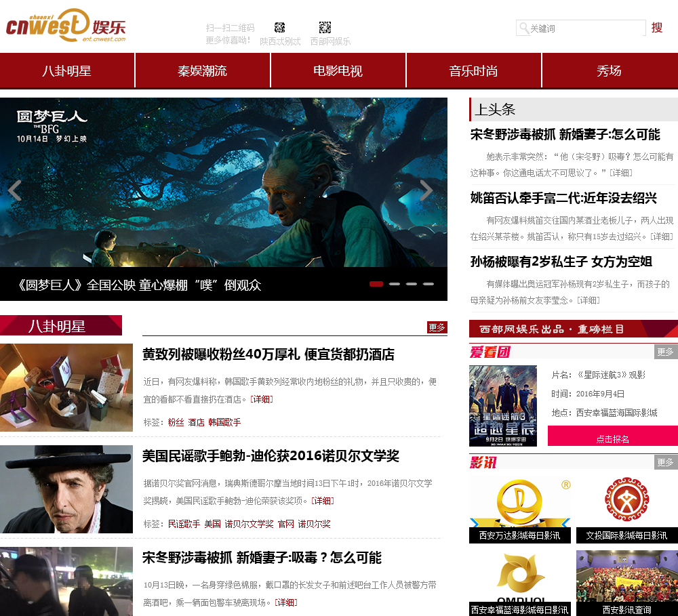Screen dimensions: 678x616
Task: Click the 西部网娱乐 QR code
Action: tap(325, 28)
